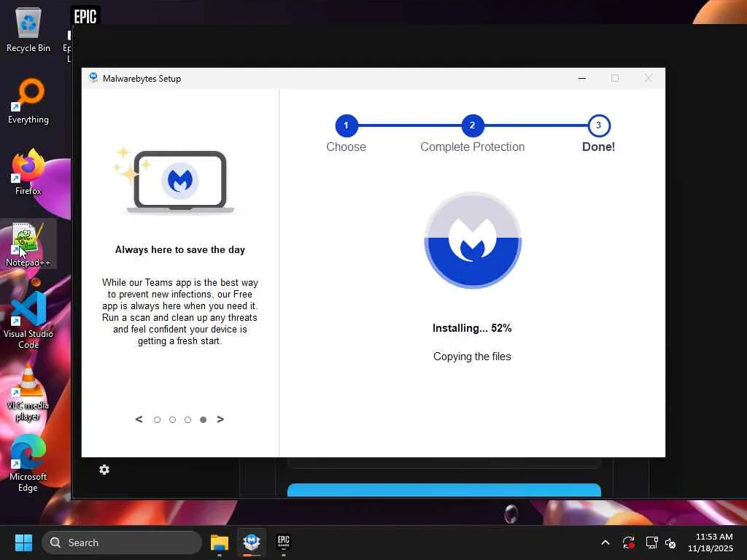Click the muted volume tray icon
Image resolution: width=747 pixels, height=560 pixels.
(x=671, y=542)
